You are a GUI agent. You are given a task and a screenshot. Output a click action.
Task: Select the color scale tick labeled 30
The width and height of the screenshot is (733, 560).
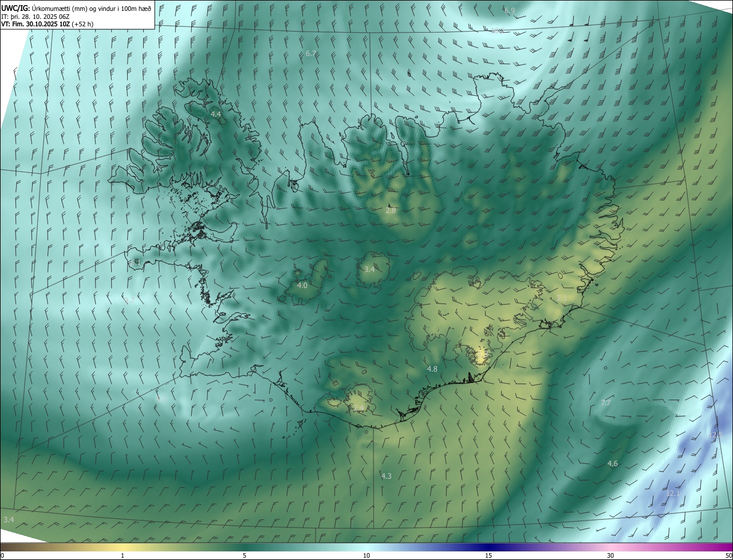610,556
